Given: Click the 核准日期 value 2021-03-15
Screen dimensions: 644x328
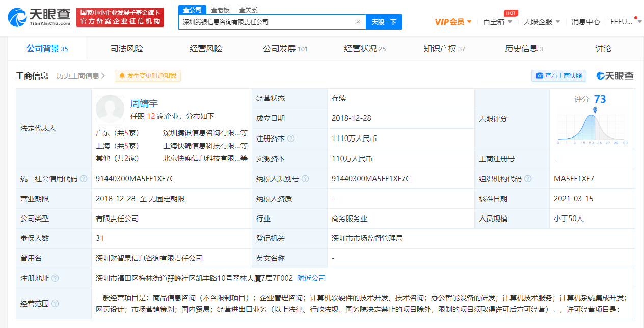Looking at the screenshot, I should point(574,199).
